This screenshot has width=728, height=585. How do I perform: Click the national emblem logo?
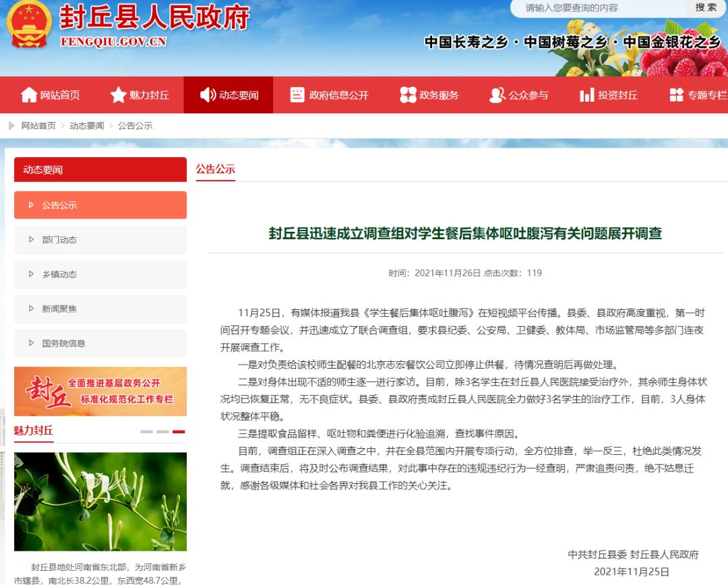click(29, 25)
